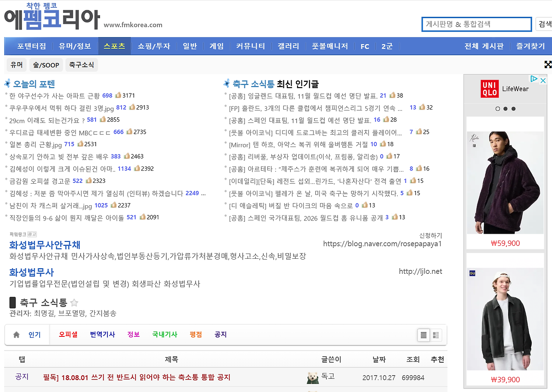
Task: Click the 조회 column header
Action: point(413,359)
